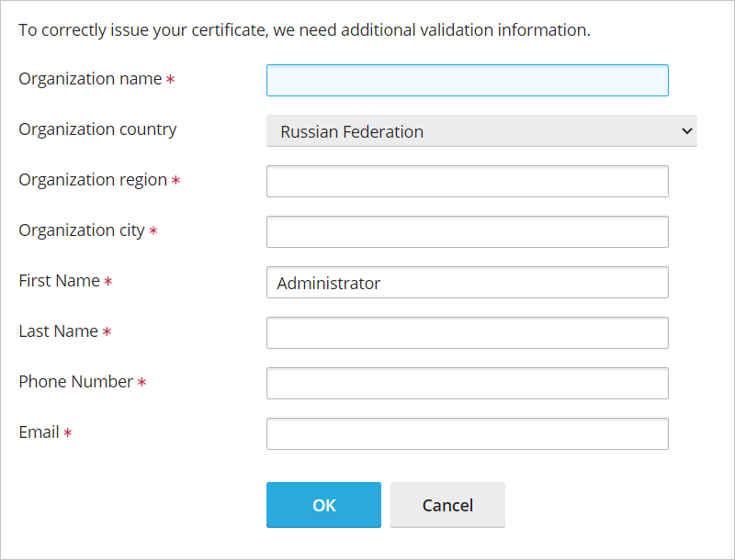Click the Organization name input field
This screenshot has height=560, width=735.
tap(467, 81)
